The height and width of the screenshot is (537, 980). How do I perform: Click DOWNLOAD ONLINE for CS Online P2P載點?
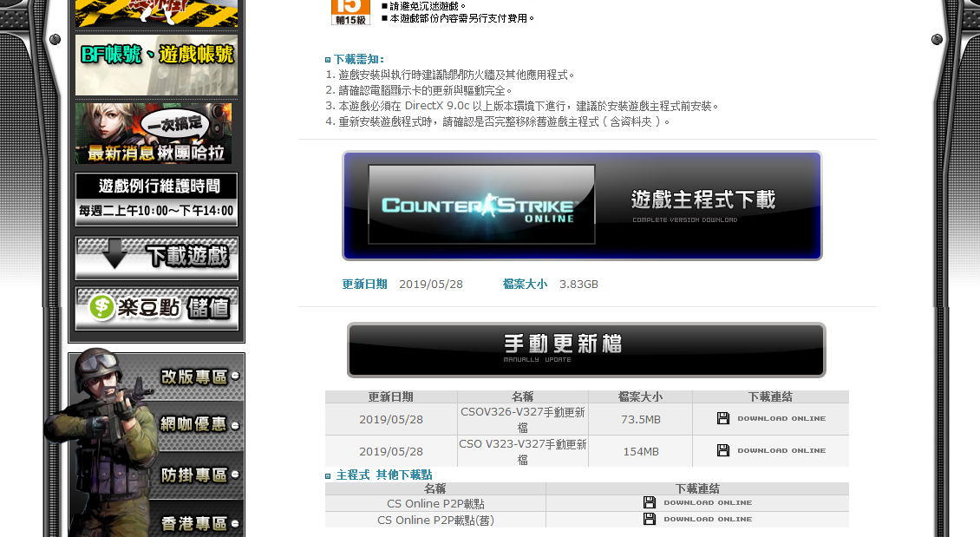[x=708, y=502]
